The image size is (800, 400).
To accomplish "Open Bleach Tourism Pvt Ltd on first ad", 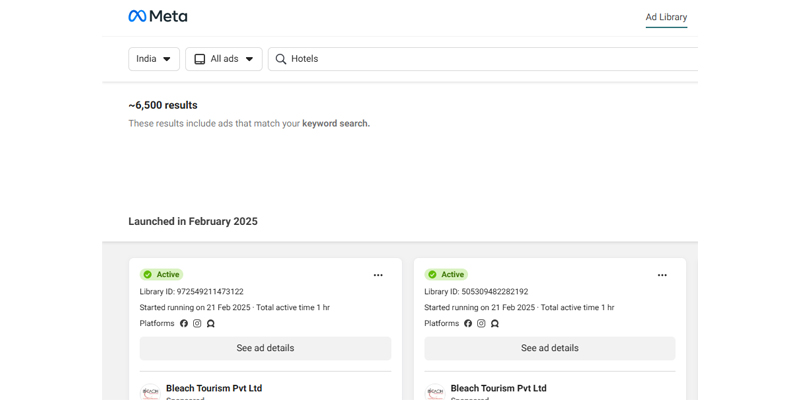I will click(214, 388).
